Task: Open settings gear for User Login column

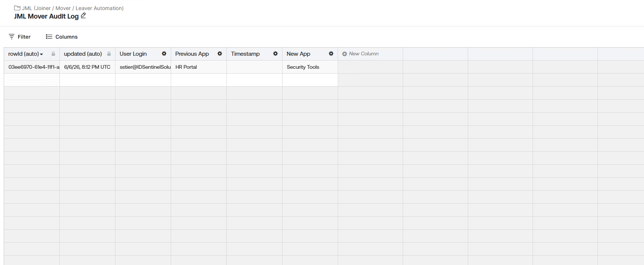Action: pos(164,54)
